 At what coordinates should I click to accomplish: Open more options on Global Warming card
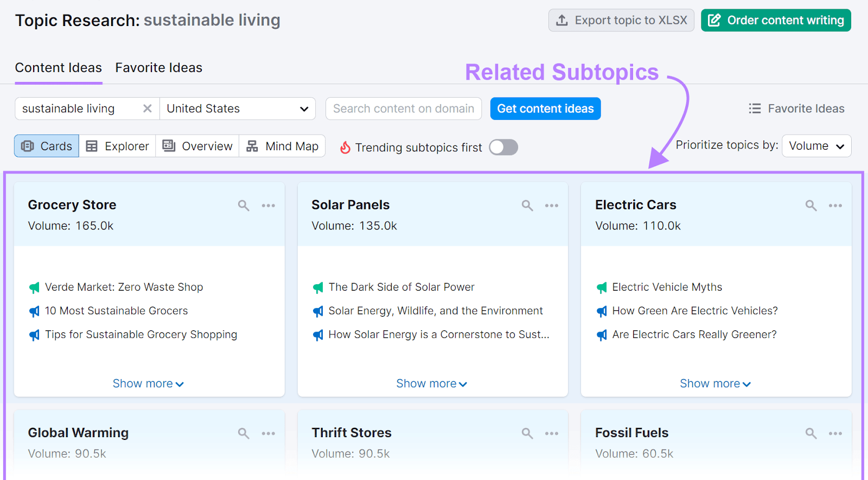269,433
